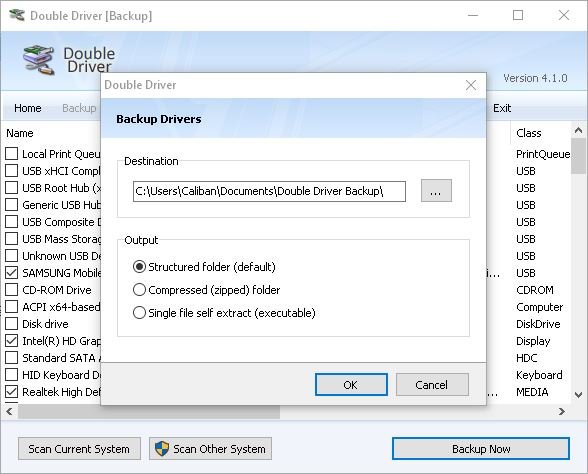Click the horizontal scrollbar thumb
Viewport: 588px width, 474px height.
tap(149, 411)
